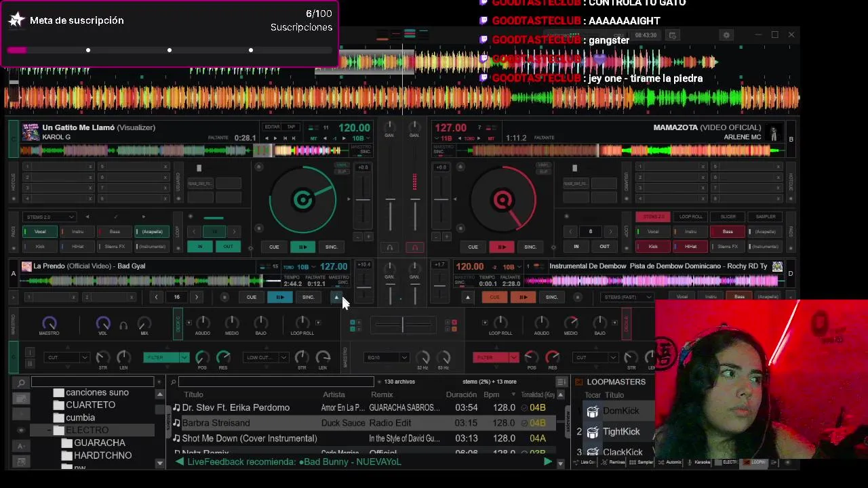Click the DomKick drum sample icon
The height and width of the screenshot is (488, 868).
593,411
